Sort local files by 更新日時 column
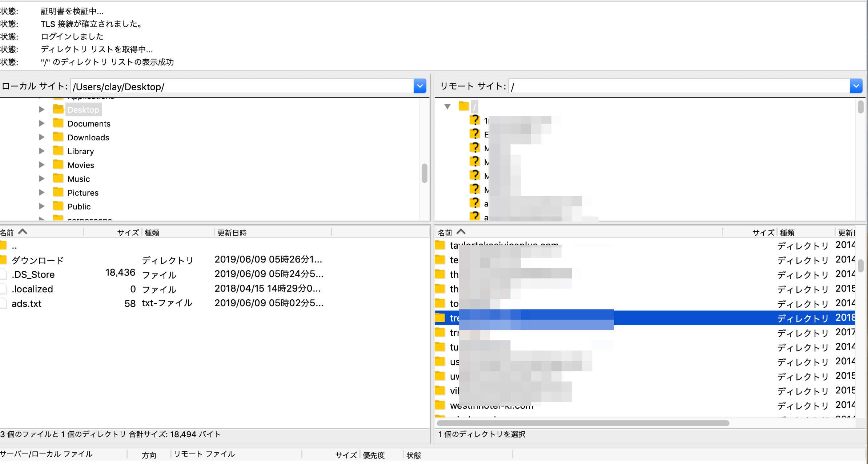 click(232, 233)
